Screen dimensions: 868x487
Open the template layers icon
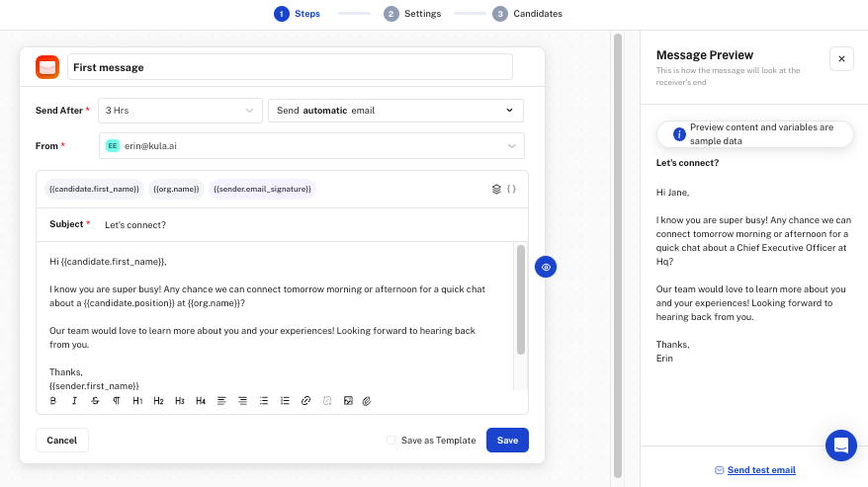(x=496, y=189)
